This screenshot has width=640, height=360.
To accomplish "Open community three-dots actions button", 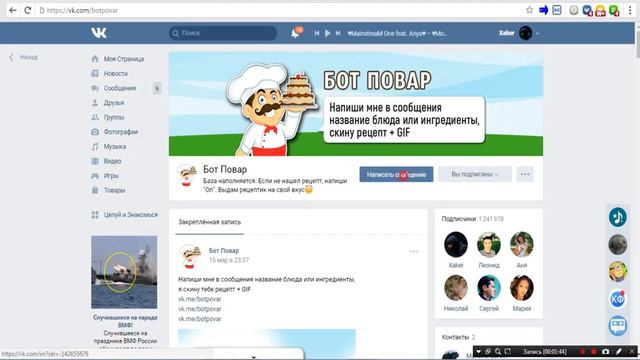I will pos(525,174).
